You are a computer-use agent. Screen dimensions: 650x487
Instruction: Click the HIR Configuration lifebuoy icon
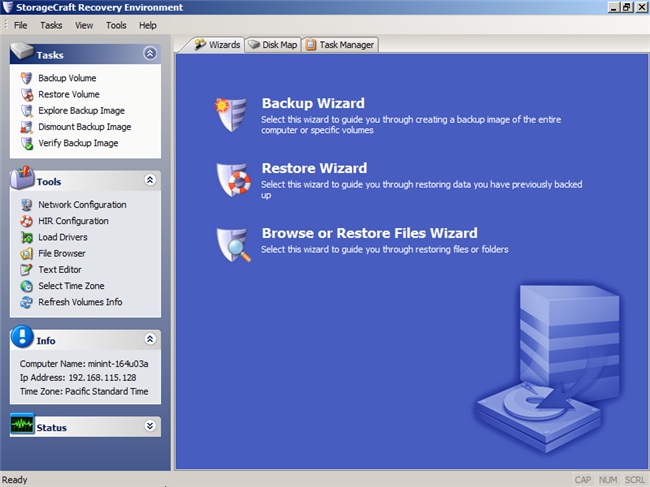pos(27,221)
